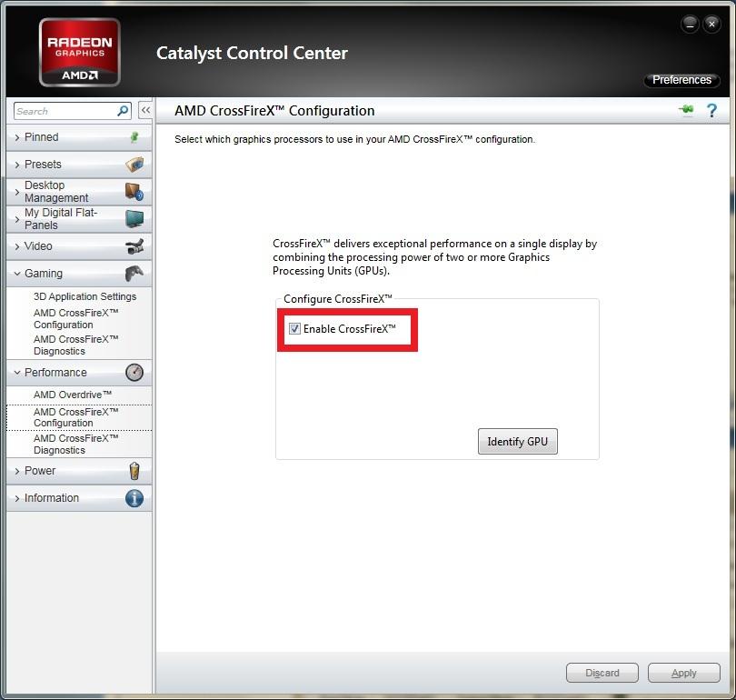Expand the Desktop Management section
Image resolution: width=736 pixels, height=700 pixels.
click(x=79, y=192)
